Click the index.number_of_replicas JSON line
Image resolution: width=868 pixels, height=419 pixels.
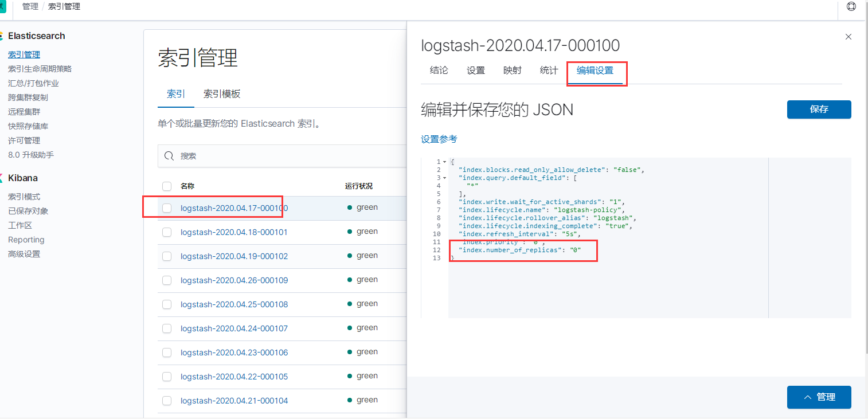pos(519,250)
